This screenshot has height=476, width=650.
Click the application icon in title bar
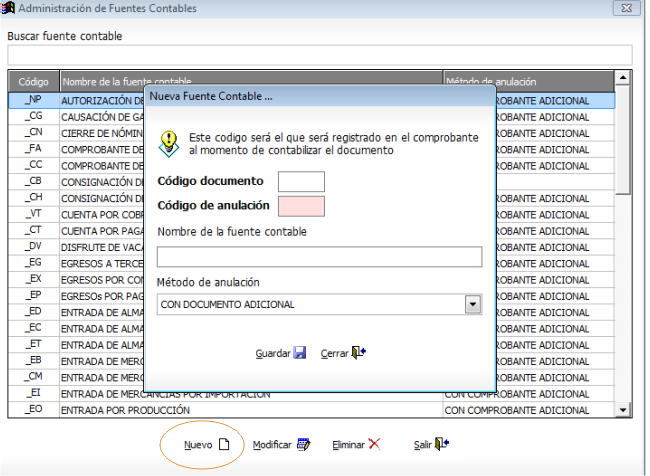[8, 8]
